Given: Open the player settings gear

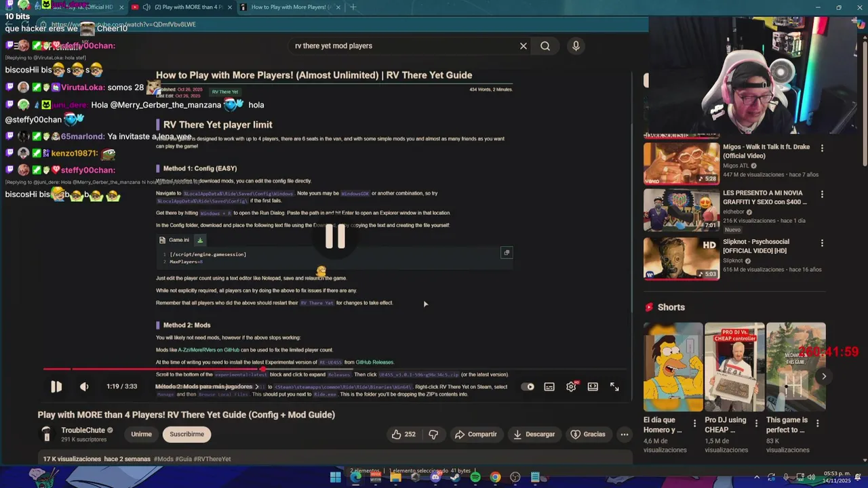Looking at the screenshot, I should click(571, 386).
